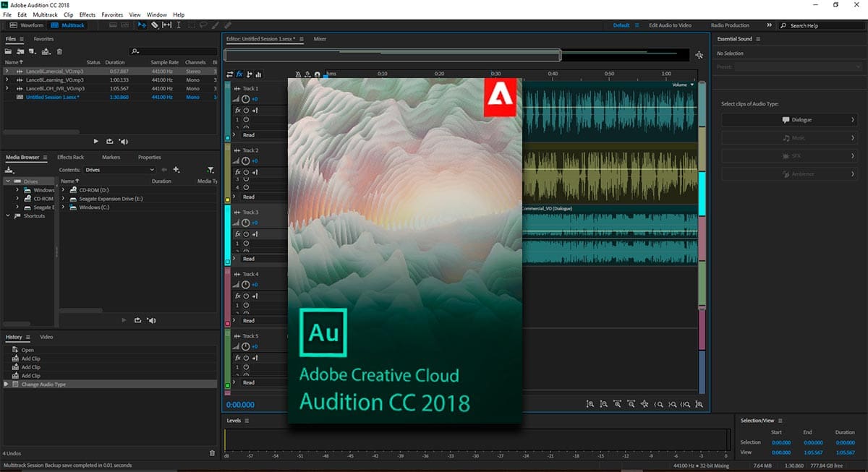Click the Files panel auto-play speaker icon
The width and height of the screenshot is (868, 472).
[123, 142]
